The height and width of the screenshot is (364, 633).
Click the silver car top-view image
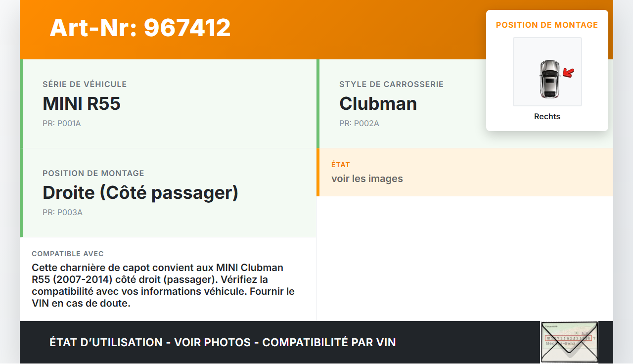549,79
